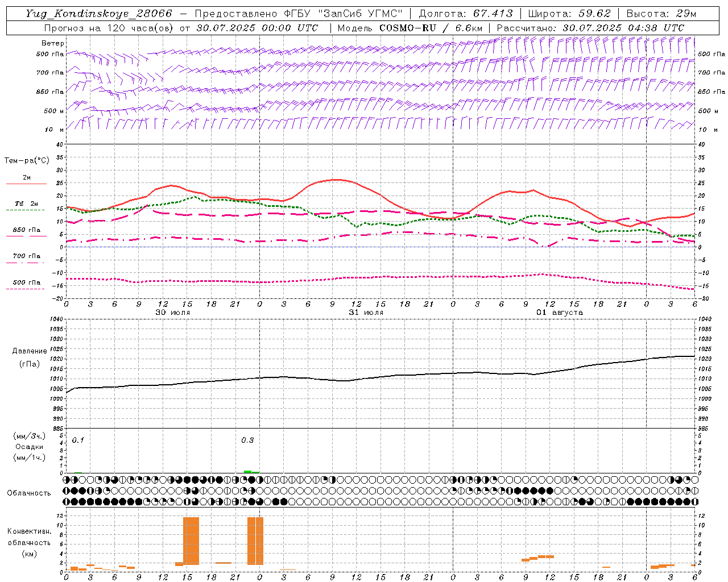The height and width of the screenshot is (582, 728).
Task: Click the 10 м wind level label on left
Action: 54,130
